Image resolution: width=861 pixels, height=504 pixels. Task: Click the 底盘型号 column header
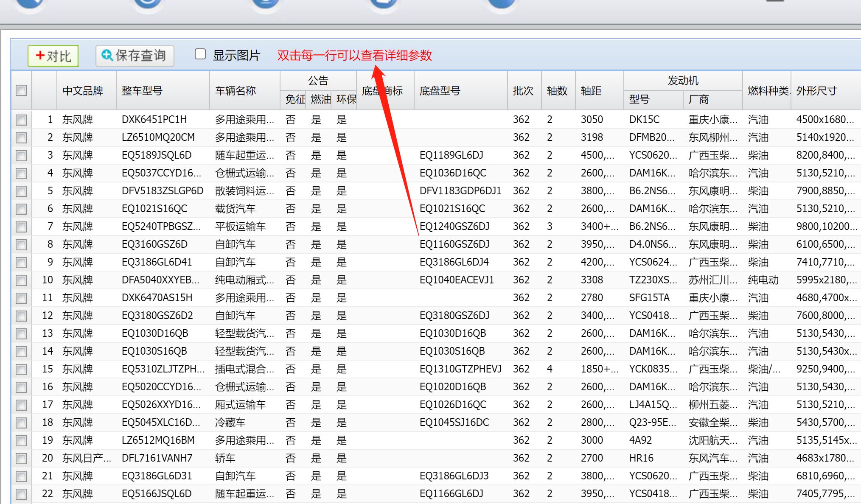(461, 90)
